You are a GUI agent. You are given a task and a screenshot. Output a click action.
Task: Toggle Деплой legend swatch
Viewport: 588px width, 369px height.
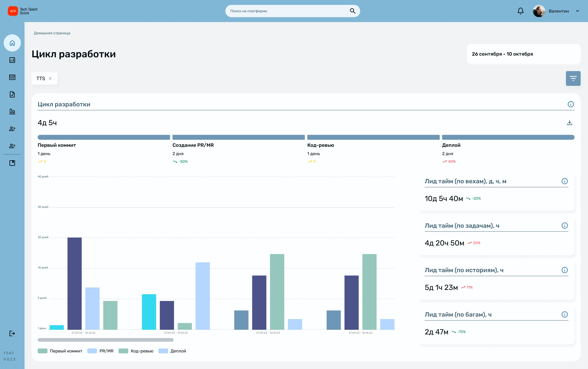coord(163,351)
